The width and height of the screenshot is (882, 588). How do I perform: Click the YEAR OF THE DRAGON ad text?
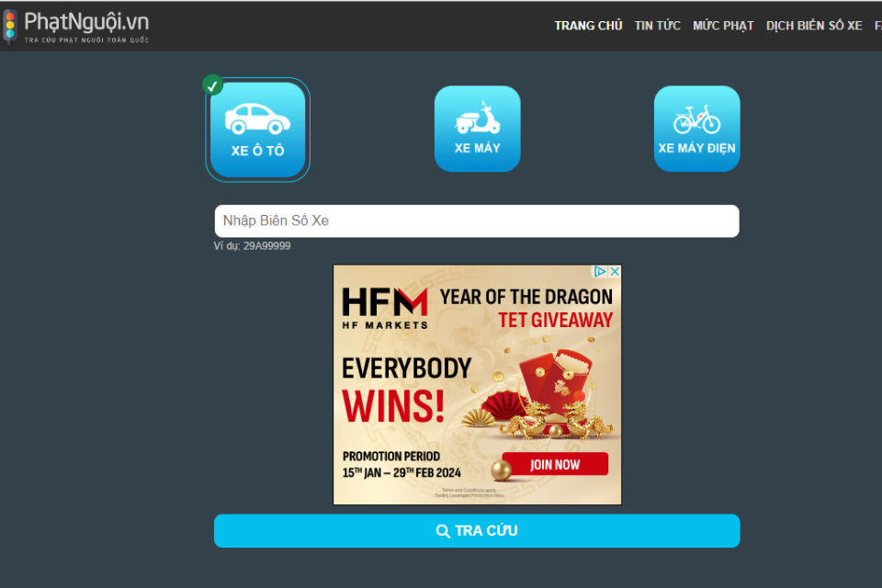526,297
